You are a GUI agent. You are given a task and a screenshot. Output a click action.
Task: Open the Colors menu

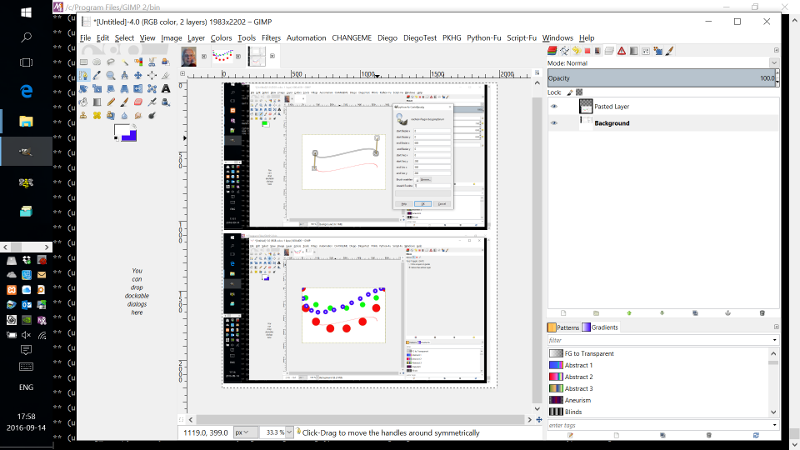point(221,38)
